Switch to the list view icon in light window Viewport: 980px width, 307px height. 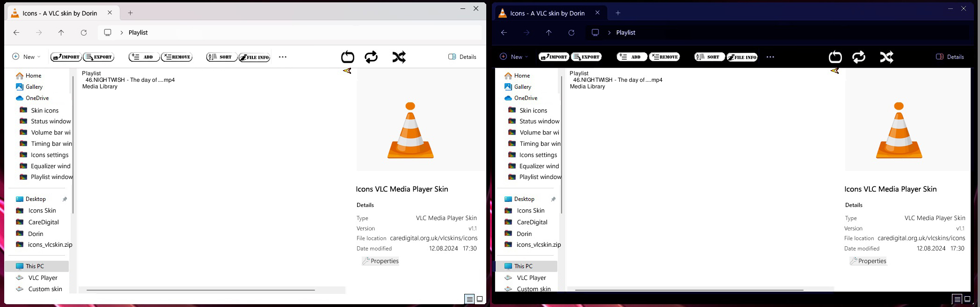(469, 299)
